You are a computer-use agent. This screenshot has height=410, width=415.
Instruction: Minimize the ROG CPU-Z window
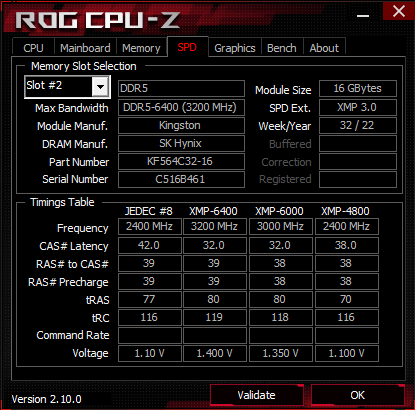click(363, 15)
